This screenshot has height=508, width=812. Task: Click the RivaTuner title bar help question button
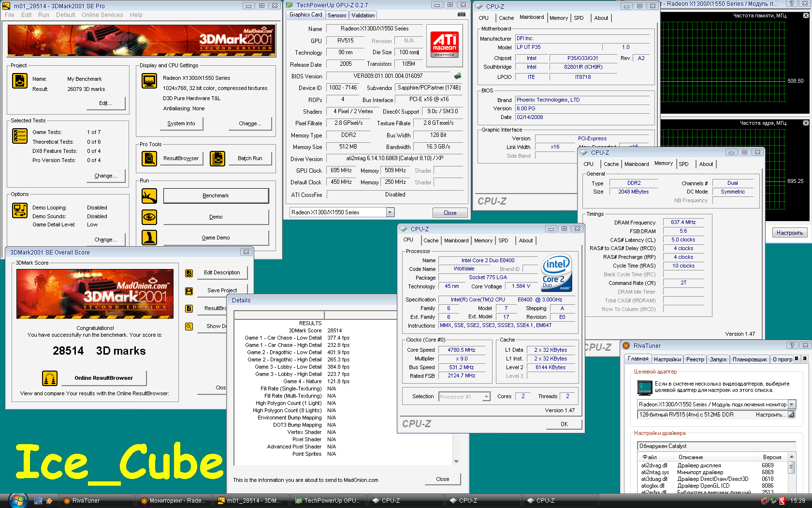coord(792,345)
